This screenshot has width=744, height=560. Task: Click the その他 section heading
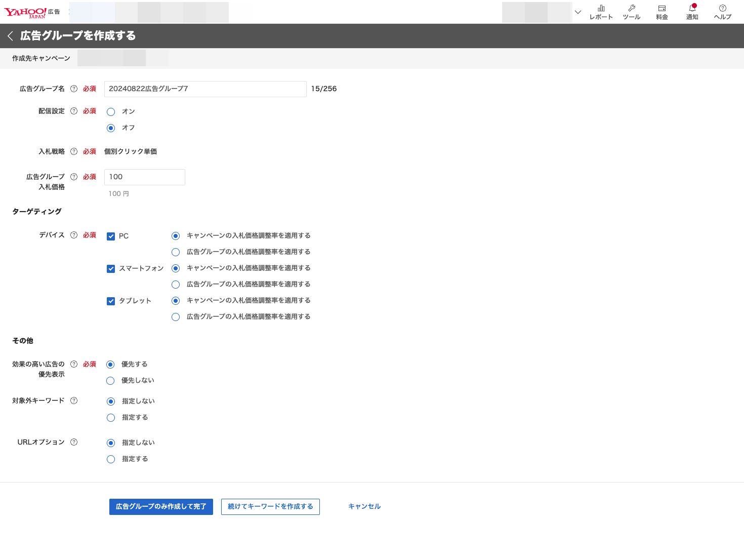click(x=23, y=341)
